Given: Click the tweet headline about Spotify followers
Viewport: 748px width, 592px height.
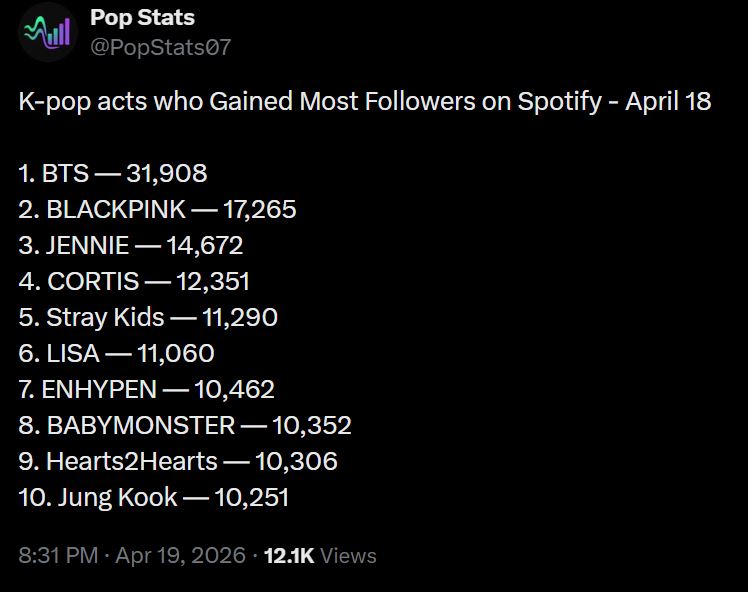Looking at the screenshot, I should [365, 102].
